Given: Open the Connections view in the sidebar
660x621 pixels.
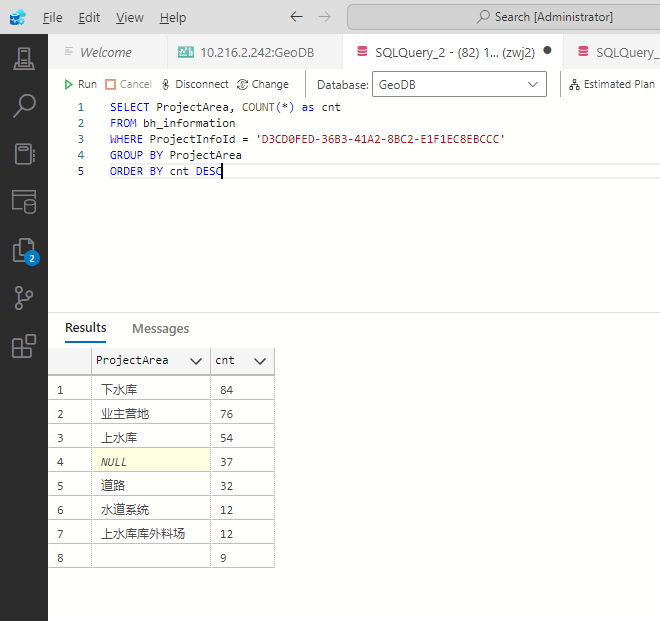Looking at the screenshot, I should point(23,58).
